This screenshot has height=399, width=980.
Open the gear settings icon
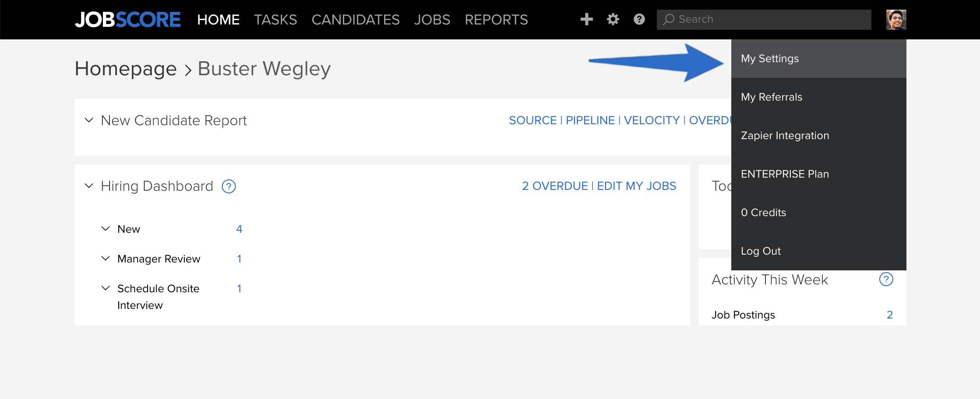613,19
